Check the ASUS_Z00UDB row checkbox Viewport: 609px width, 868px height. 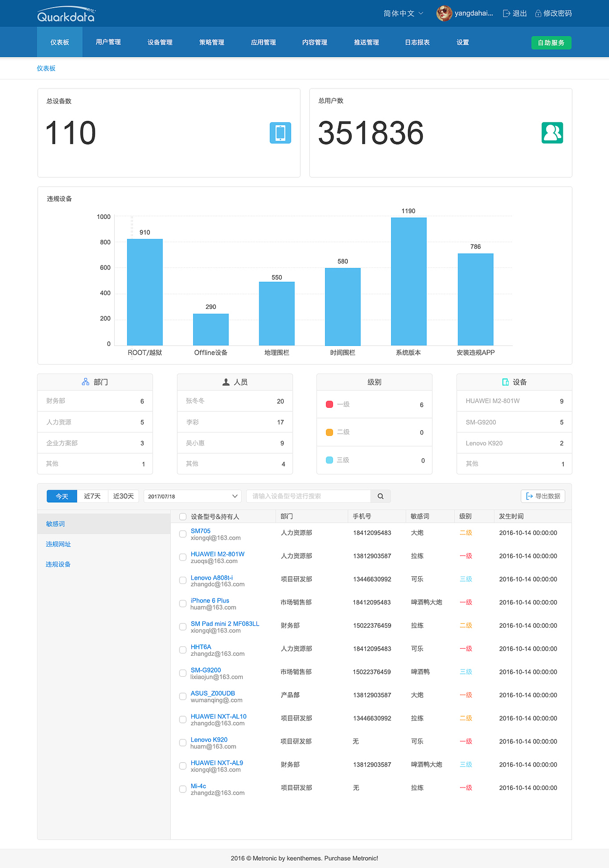[x=183, y=696]
